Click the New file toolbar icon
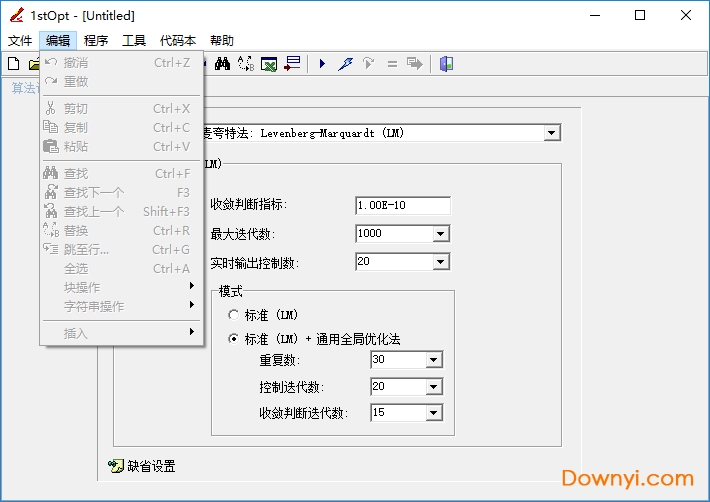The height and width of the screenshot is (502, 710). (14, 64)
